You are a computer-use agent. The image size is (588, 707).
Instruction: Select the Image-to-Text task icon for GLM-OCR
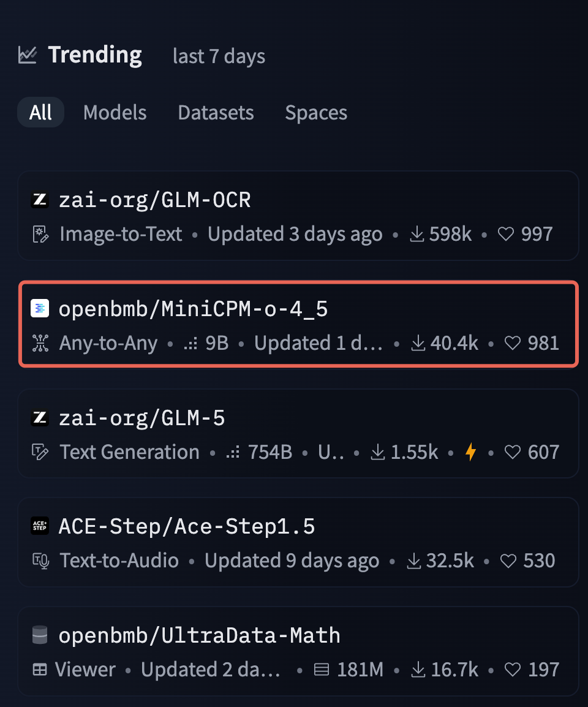39,233
